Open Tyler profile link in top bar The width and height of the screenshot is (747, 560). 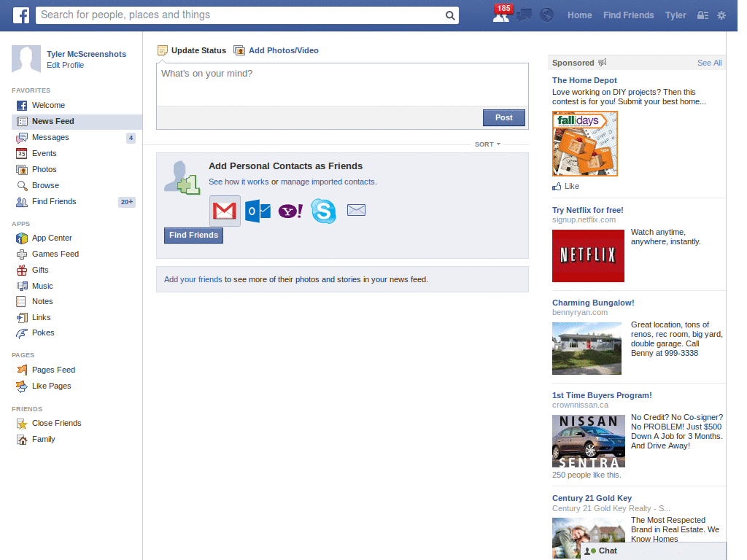point(676,15)
